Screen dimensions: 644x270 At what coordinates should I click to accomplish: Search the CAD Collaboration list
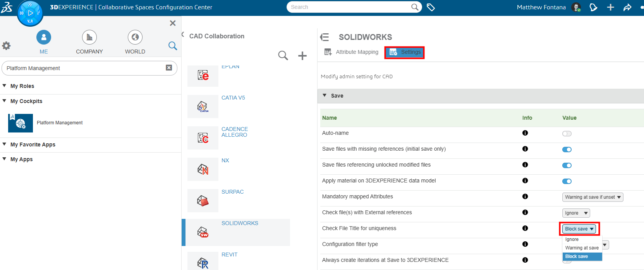click(x=283, y=55)
